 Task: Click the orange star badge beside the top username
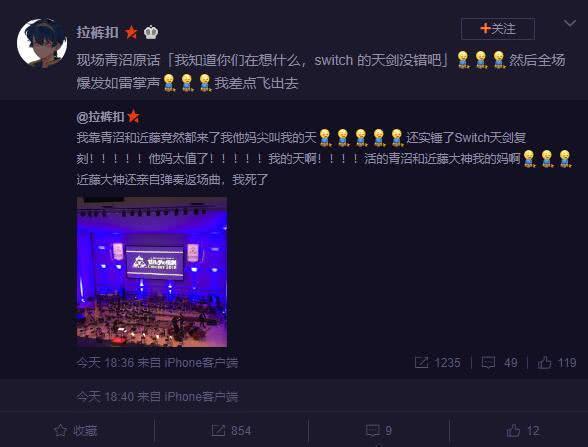(x=131, y=33)
